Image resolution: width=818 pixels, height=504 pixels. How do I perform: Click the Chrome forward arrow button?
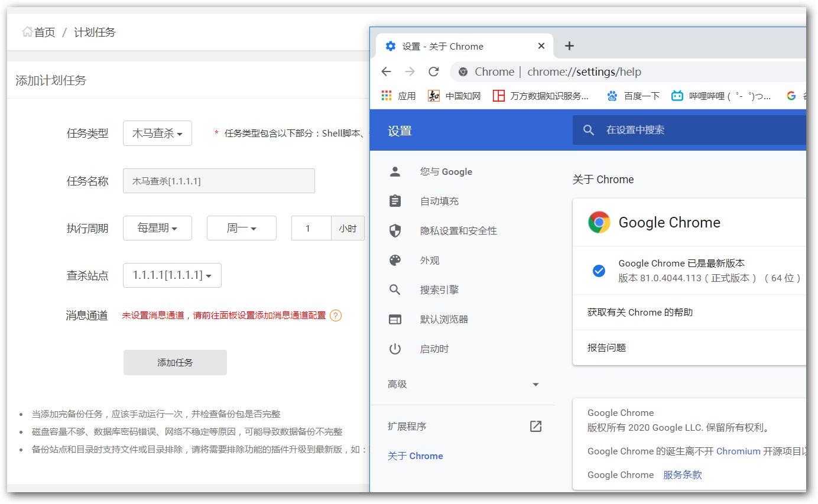[x=410, y=71]
